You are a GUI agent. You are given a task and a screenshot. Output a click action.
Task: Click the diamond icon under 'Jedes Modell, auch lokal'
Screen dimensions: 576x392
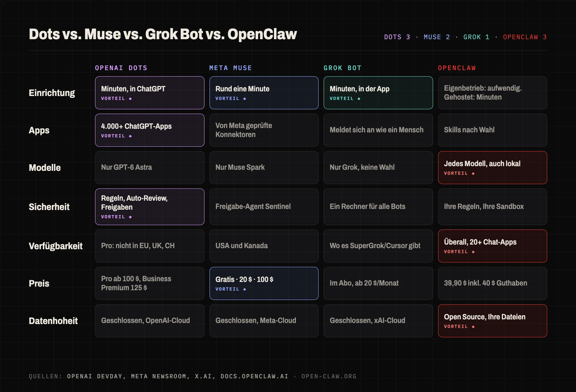coord(473,173)
